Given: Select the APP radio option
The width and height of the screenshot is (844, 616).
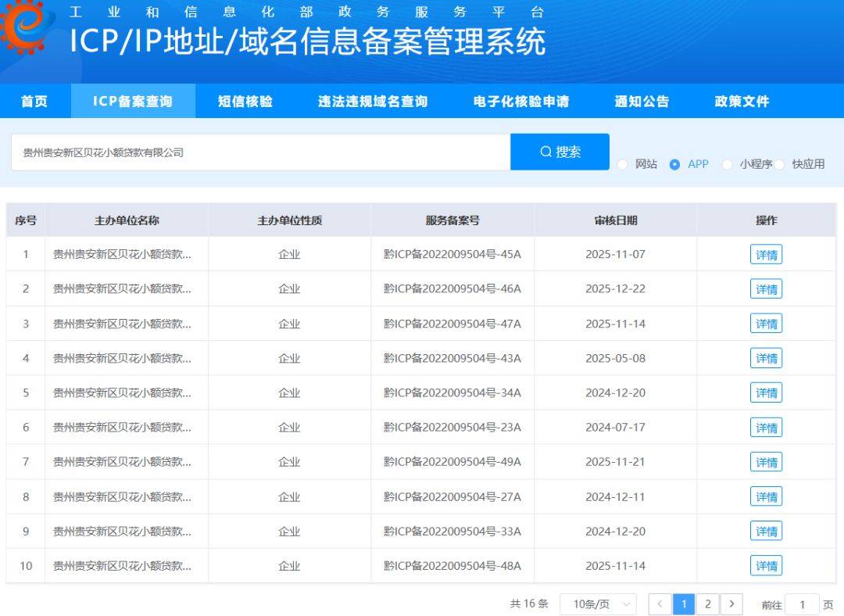Looking at the screenshot, I should click(x=675, y=164).
